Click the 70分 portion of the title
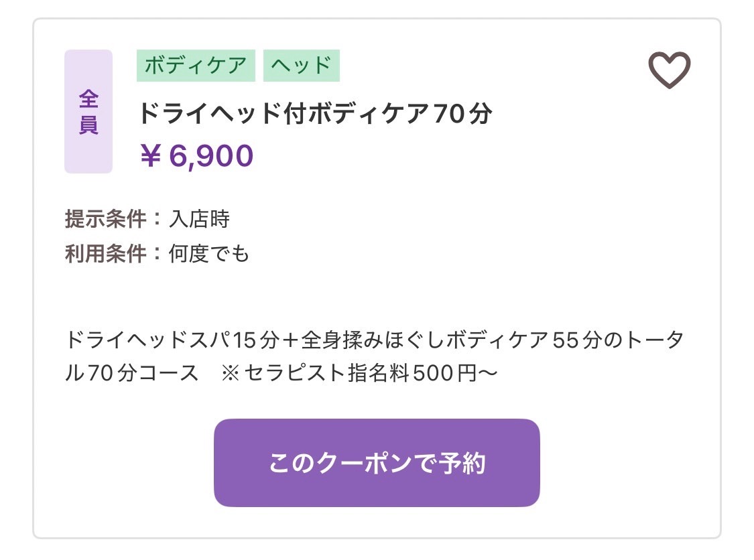 [x=463, y=114]
